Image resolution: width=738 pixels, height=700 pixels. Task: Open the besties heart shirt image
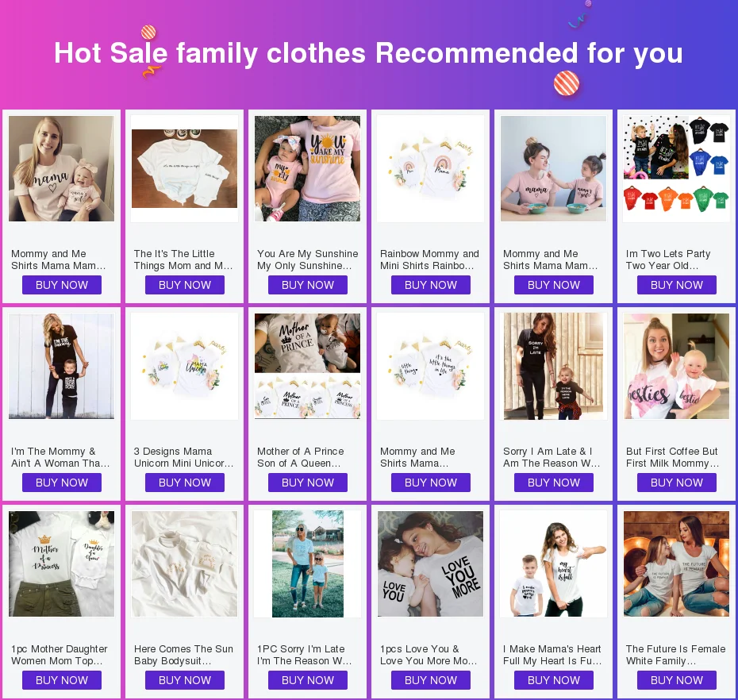[x=676, y=366]
